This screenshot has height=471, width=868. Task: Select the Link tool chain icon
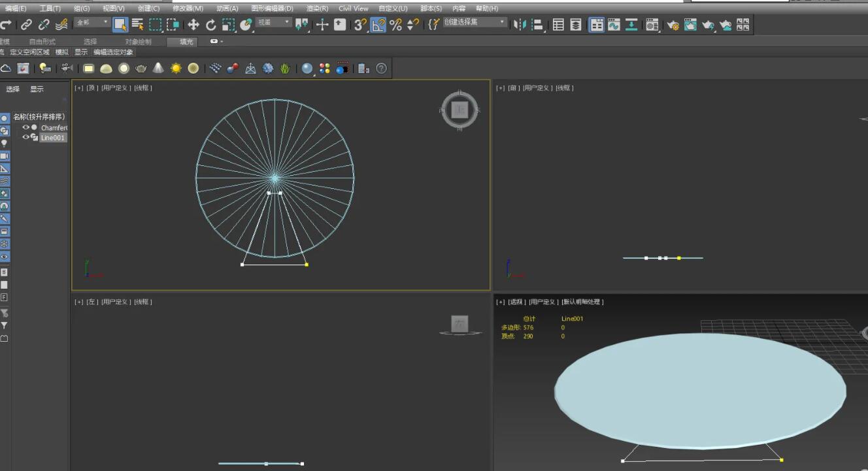pos(26,25)
